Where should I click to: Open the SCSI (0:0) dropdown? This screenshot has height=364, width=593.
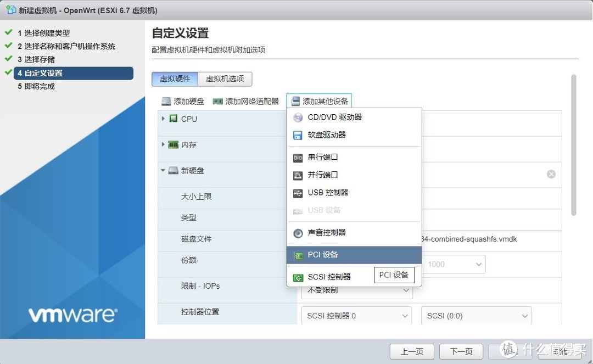point(476,316)
